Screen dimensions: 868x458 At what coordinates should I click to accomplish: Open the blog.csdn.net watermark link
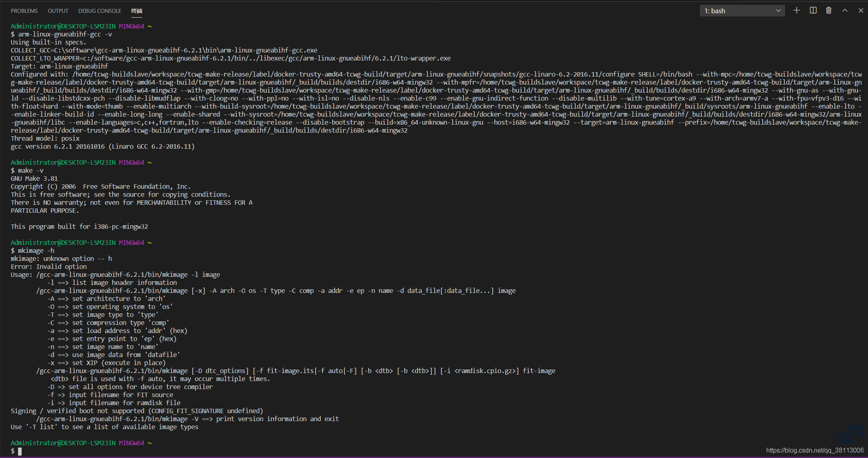click(815, 450)
